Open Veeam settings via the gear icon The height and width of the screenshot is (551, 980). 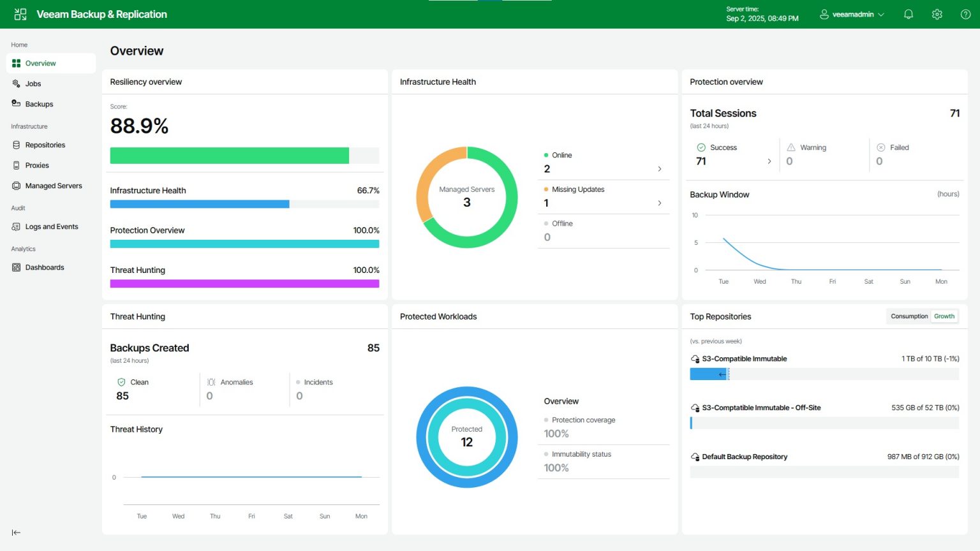[x=937, y=13]
